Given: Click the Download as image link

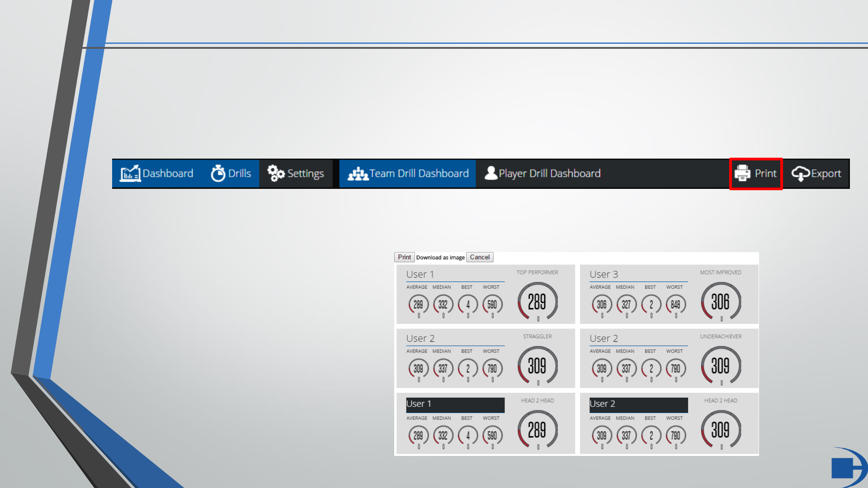Looking at the screenshot, I should click(440, 258).
